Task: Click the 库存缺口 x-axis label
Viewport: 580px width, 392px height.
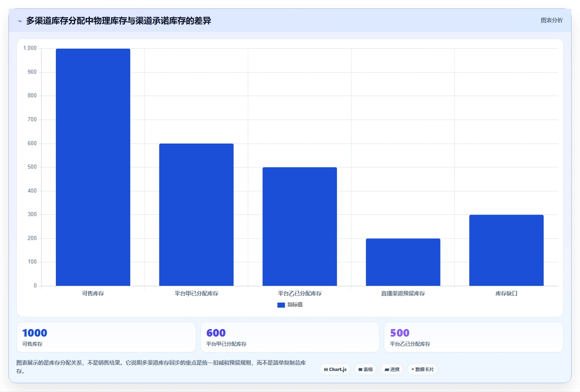Action: coord(506,293)
